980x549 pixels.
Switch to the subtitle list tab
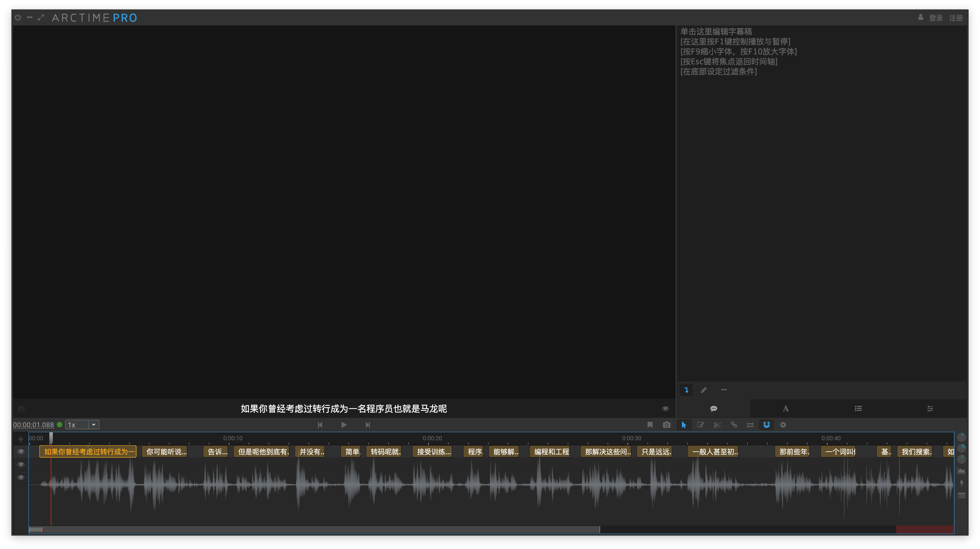[x=858, y=409]
